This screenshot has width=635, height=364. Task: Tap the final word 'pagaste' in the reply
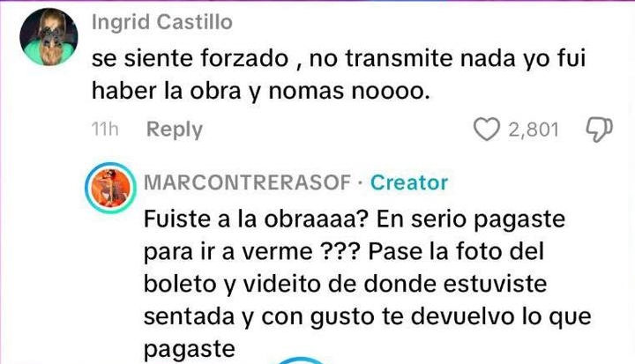click(190, 349)
